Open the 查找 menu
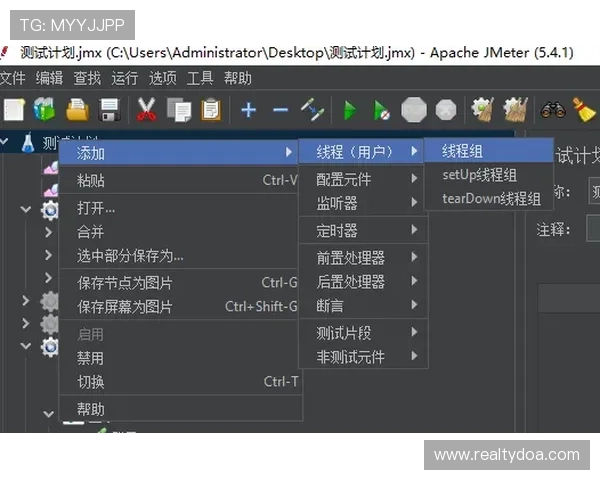 (x=87, y=78)
